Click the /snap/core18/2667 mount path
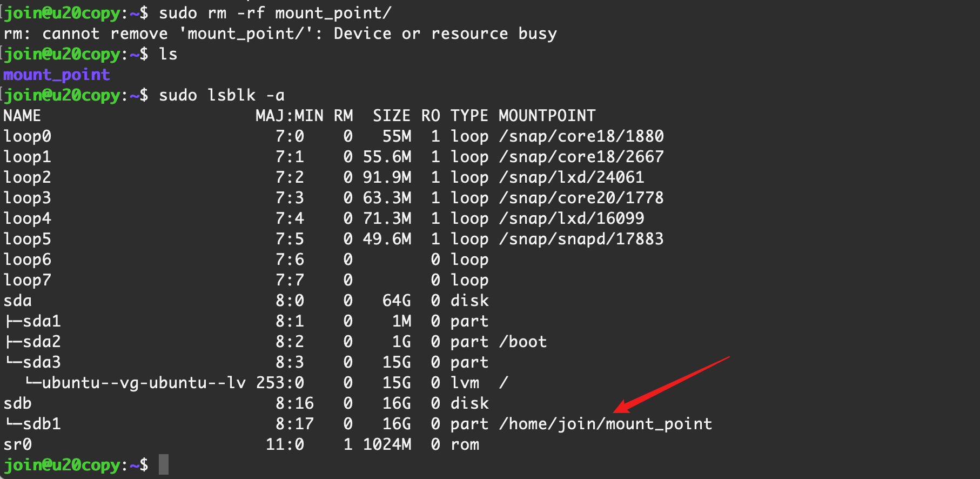The height and width of the screenshot is (479, 980). click(581, 157)
